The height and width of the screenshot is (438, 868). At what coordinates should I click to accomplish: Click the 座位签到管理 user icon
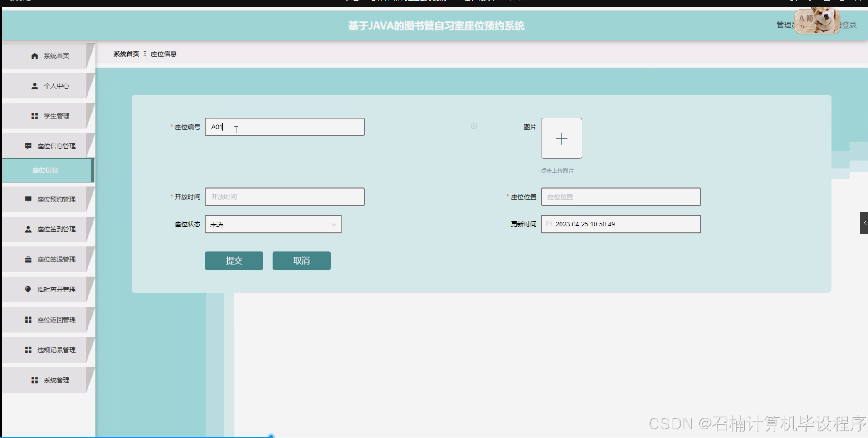pyautogui.click(x=27, y=229)
